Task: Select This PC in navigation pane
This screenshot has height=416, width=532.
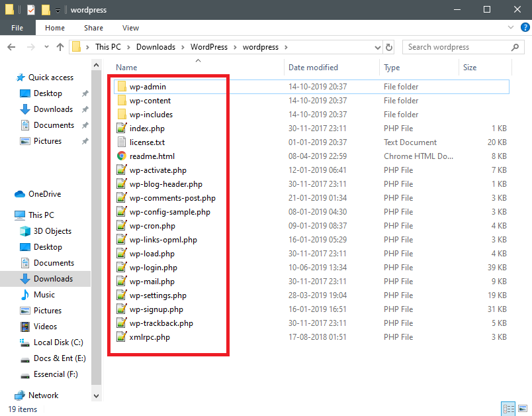Action: click(x=41, y=215)
